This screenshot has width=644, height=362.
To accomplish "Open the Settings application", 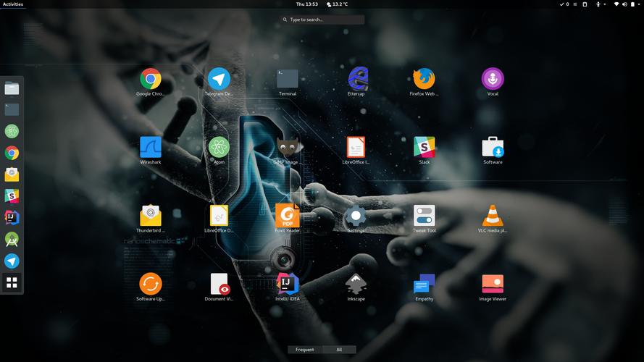I will 356,219.
